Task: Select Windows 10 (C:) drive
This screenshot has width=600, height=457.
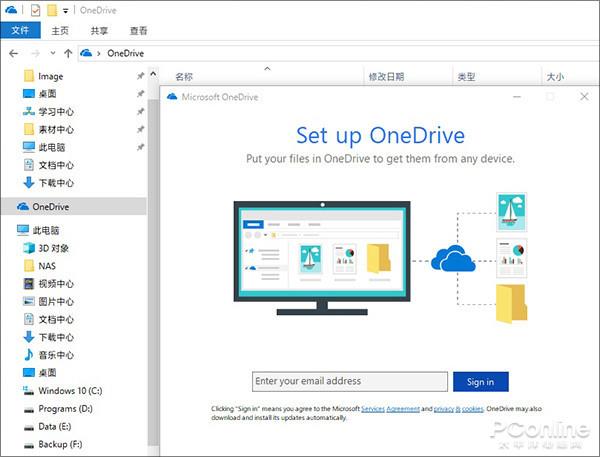Action: tap(69, 391)
